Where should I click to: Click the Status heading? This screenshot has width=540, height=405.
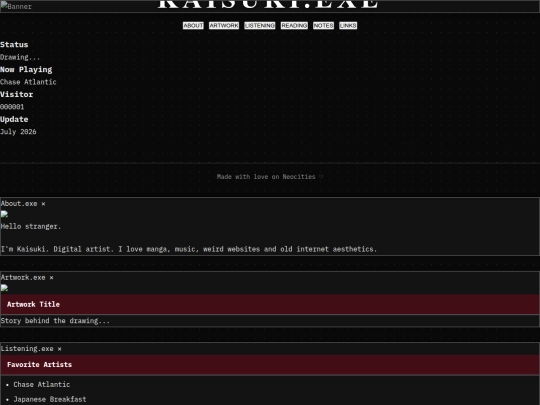14,45
